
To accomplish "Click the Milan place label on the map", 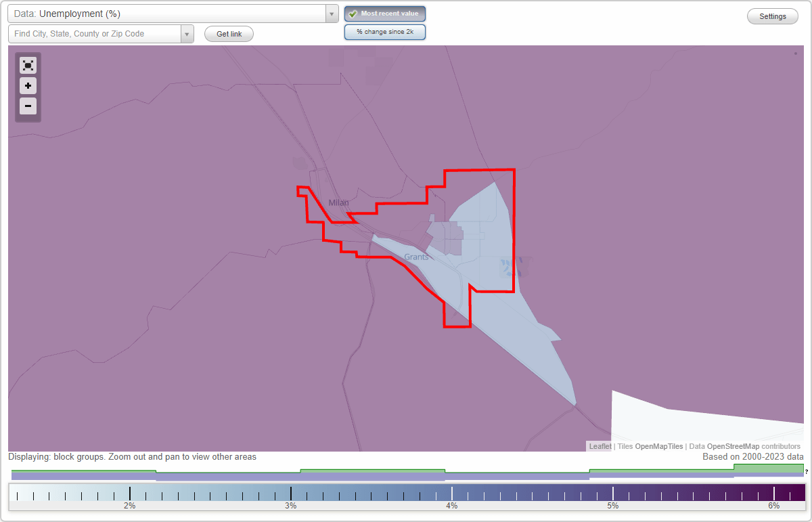I will point(338,202).
